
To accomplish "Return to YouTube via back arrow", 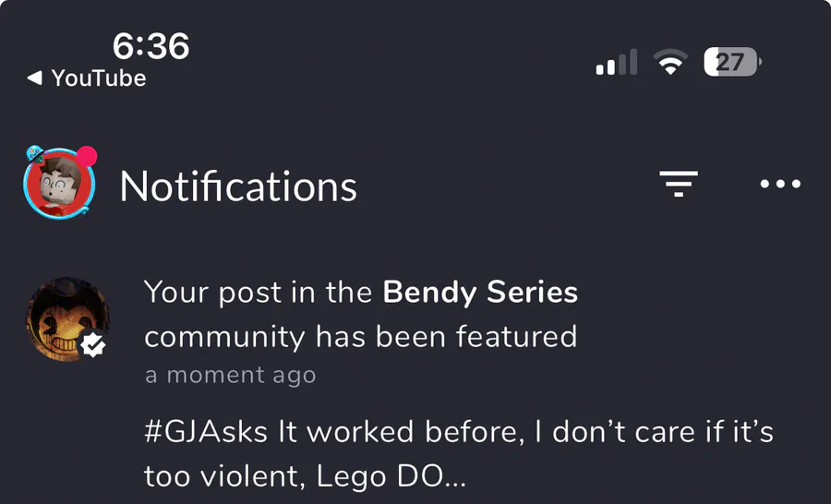I will click(x=34, y=78).
